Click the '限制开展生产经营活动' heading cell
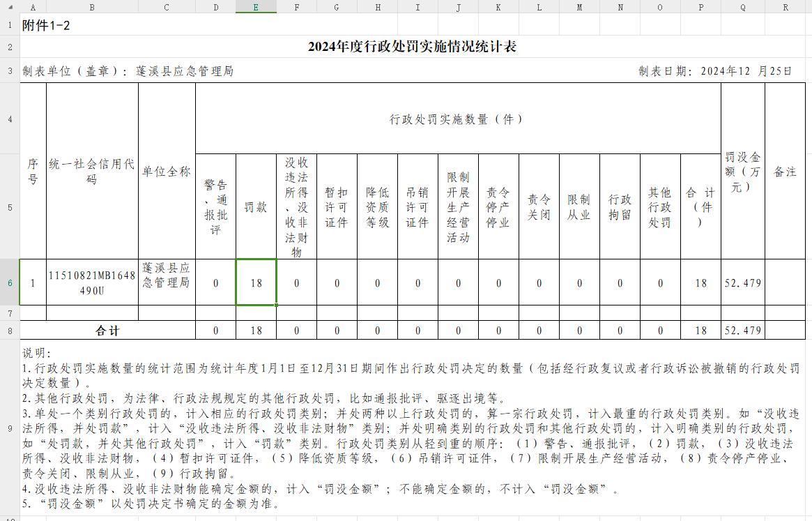812x521 pixels. (x=458, y=207)
